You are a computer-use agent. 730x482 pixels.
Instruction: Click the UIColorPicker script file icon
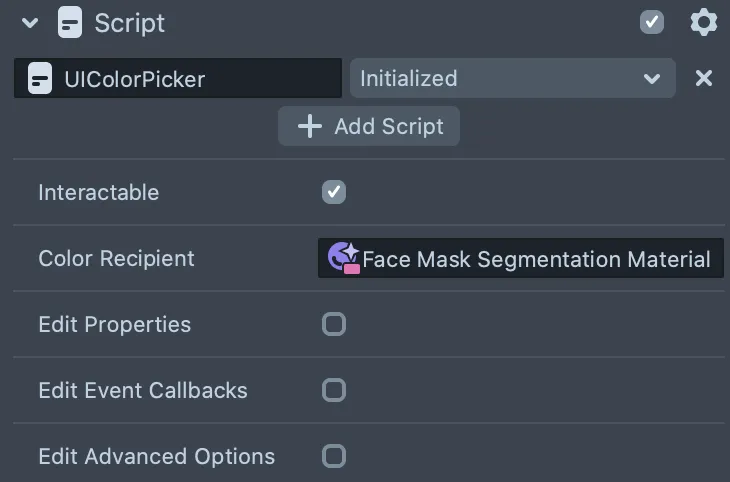pos(40,78)
